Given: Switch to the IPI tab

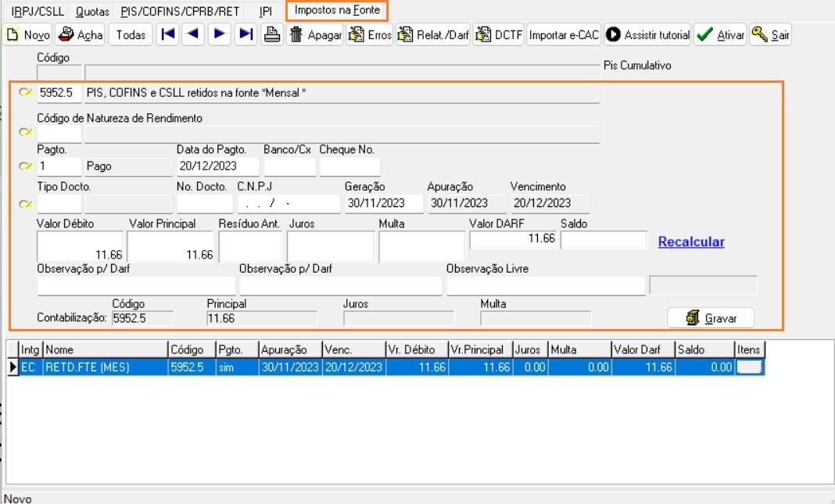Looking at the screenshot, I should click(x=265, y=11).
